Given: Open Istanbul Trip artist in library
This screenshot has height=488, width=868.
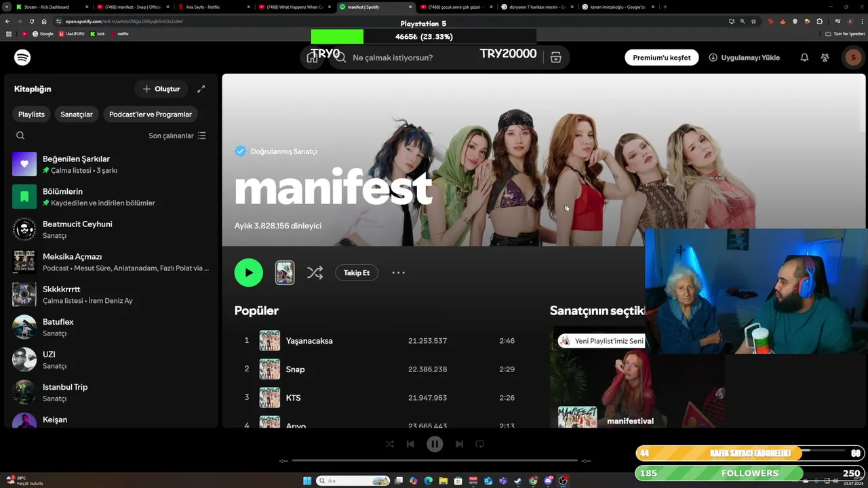Looking at the screenshot, I should pyautogui.click(x=112, y=392).
